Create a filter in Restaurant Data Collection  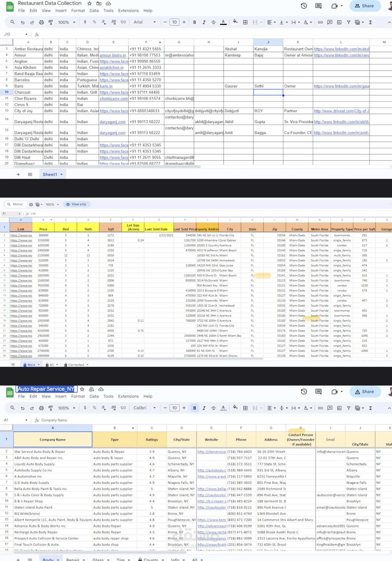coord(349,22)
